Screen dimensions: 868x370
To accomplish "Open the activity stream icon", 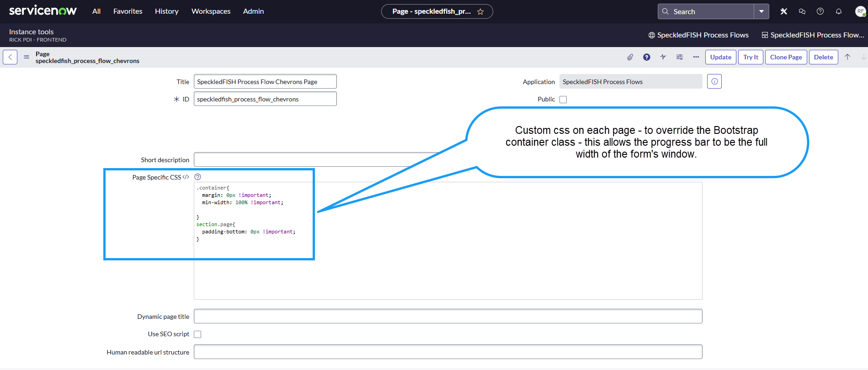I will [x=663, y=57].
